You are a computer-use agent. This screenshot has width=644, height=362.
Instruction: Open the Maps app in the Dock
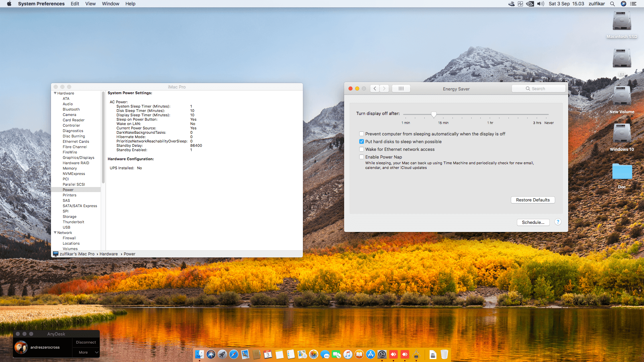pyautogui.click(x=302, y=354)
